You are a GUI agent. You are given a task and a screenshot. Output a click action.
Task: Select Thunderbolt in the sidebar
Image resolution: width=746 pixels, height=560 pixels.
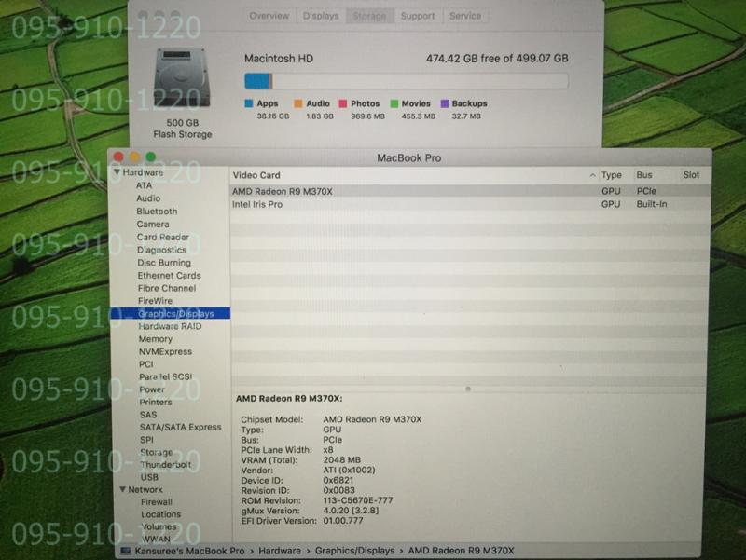[x=166, y=464]
